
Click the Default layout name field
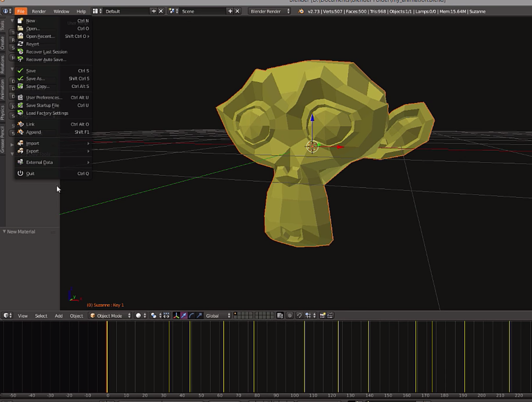[x=127, y=11]
